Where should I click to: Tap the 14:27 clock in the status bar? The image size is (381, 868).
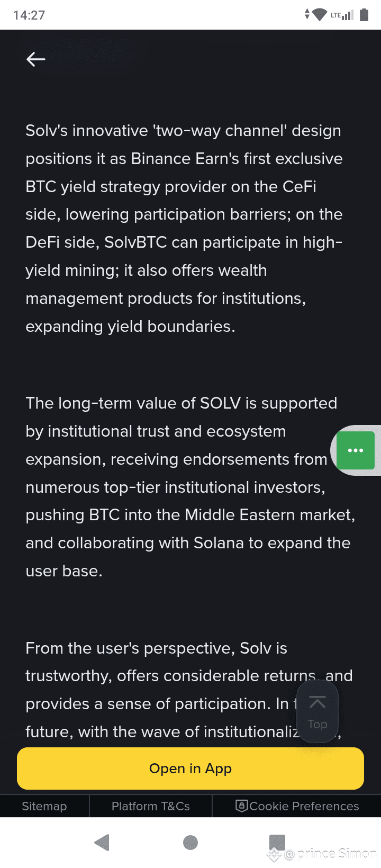29,15
